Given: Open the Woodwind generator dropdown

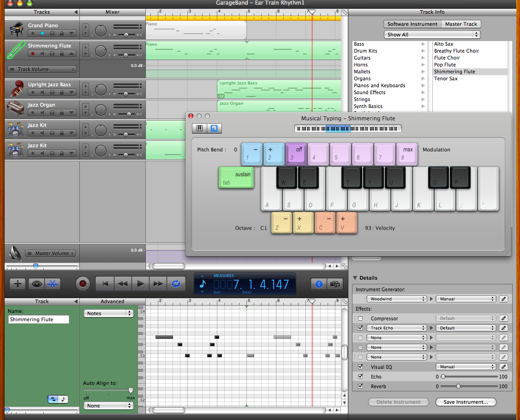Looking at the screenshot, I should coord(396,299).
